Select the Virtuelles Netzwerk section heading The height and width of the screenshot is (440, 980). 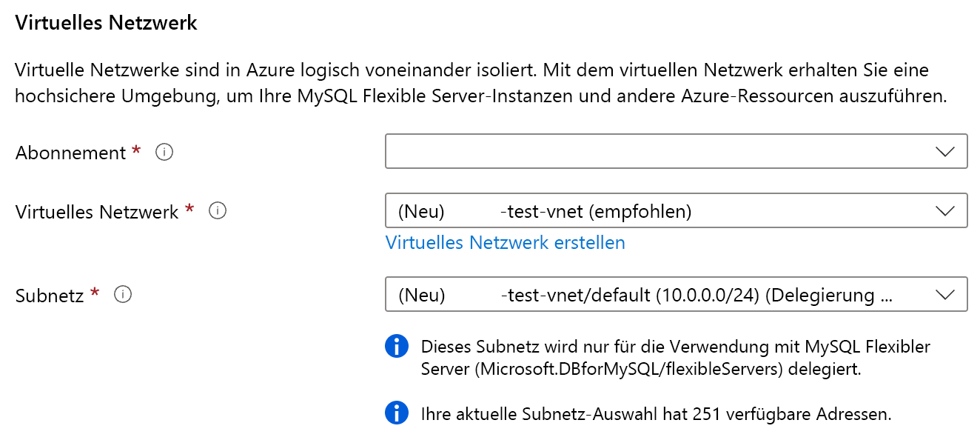tap(106, 22)
